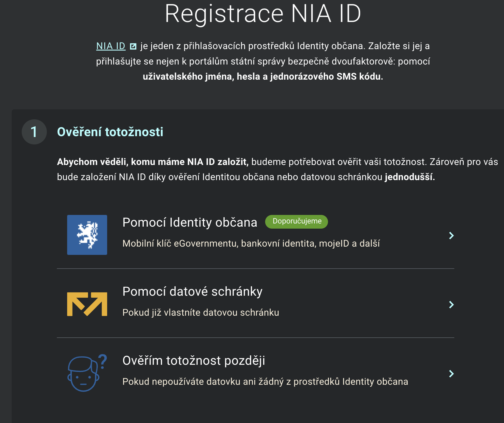This screenshot has height=423, width=504.
Task: Click Pokud již vlastníte datovou schránku text
Action: point(201,313)
